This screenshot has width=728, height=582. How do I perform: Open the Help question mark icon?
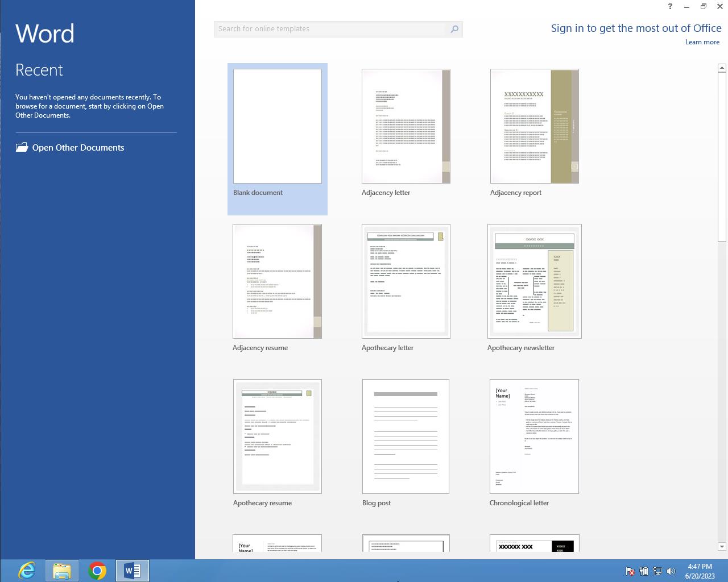tap(670, 6)
